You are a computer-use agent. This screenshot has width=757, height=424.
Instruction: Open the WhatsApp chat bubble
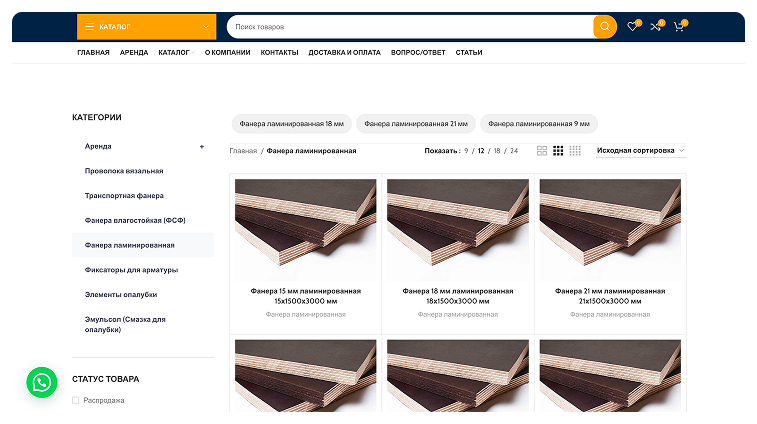42,382
